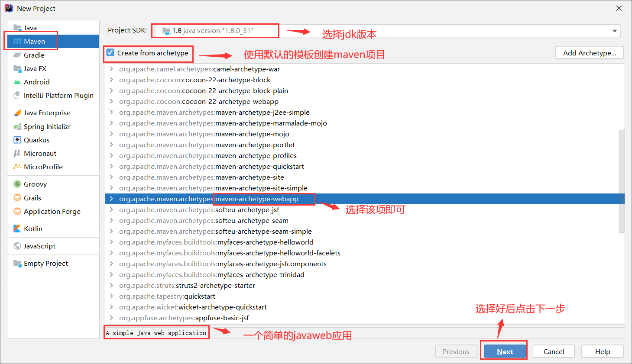Image resolution: width=632 pixels, height=364 pixels.
Task: Expand selected maven-archetype-webapp row chevron
Action: [x=111, y=199]
